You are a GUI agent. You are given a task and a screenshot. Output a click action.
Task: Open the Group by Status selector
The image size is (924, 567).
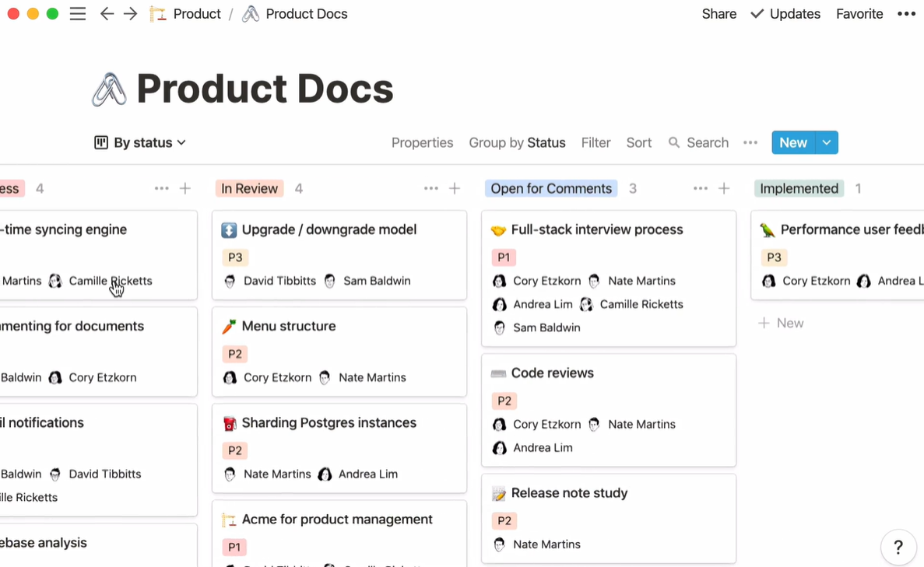tap(517, 142)
